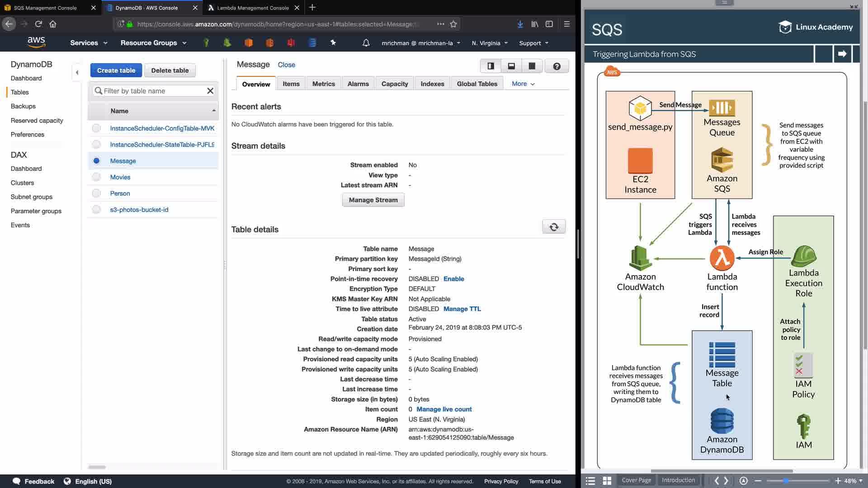Click the Manage TTL link
The height and width of the screenshot is (488, 868).
pos(462,309)
